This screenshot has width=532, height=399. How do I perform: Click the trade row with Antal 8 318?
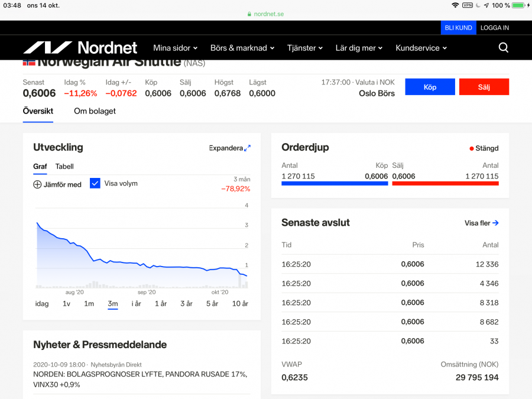click(390, 303)
